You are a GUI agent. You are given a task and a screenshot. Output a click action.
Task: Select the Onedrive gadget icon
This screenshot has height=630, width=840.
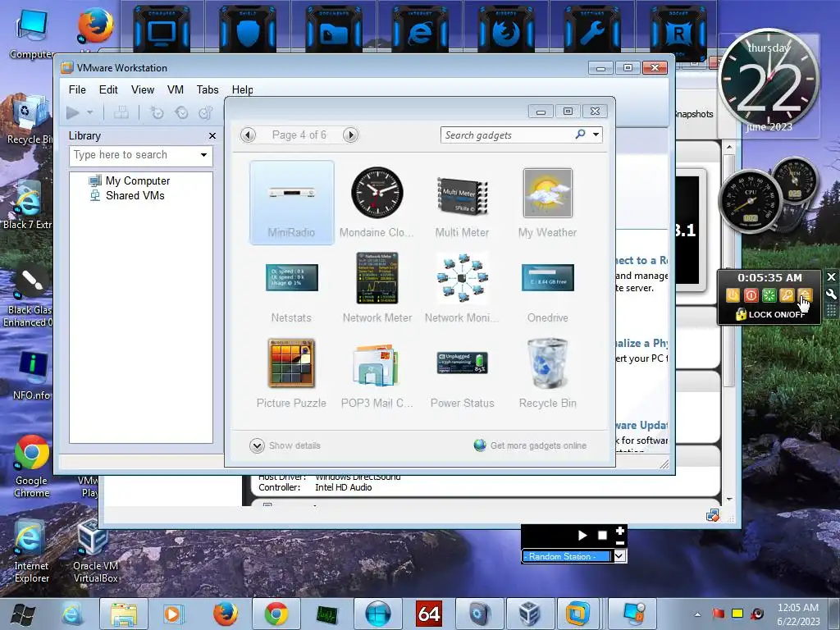[x=547, y=277]
